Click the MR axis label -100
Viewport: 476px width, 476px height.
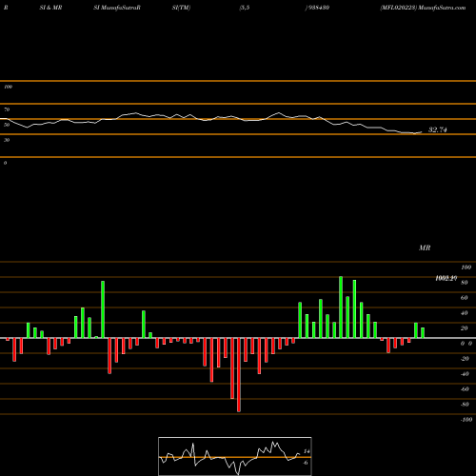pos(466,420)
